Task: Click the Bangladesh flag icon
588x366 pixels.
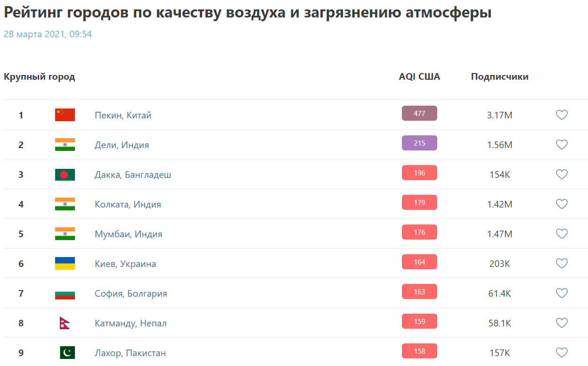Action: (x=65, y=175)
